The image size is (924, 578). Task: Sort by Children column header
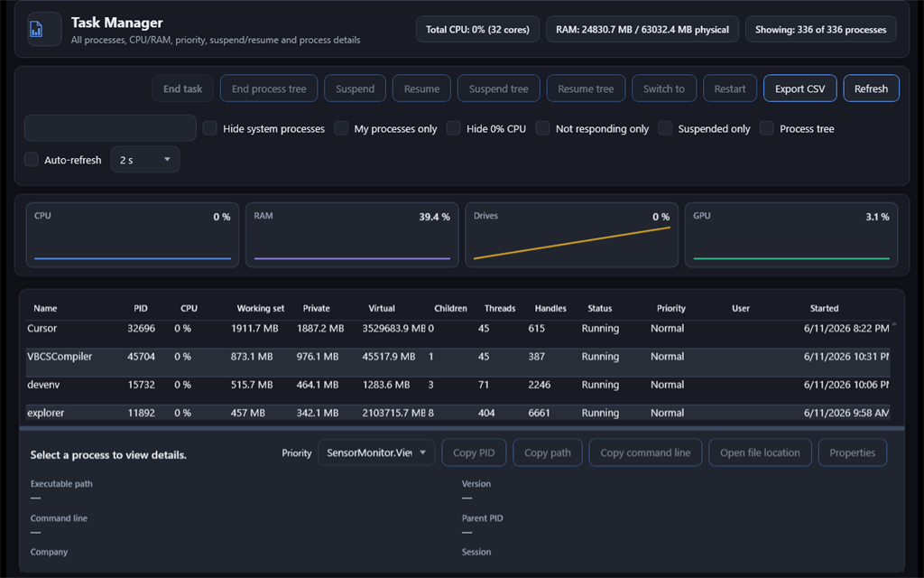(451, 309)
